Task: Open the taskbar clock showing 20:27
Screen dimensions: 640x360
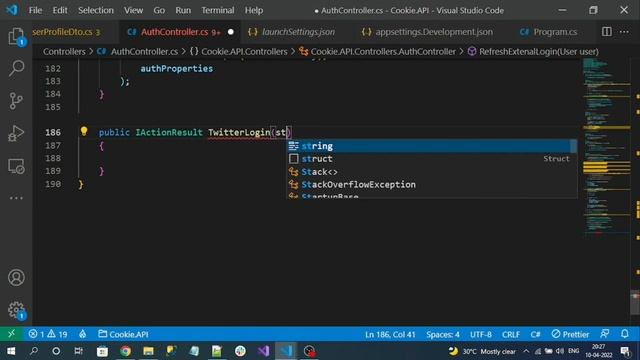Action: point(598,351)
